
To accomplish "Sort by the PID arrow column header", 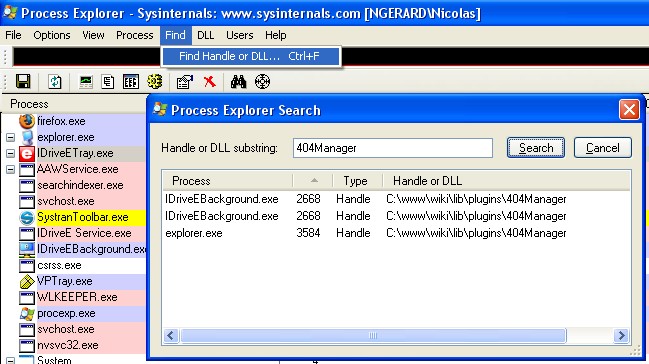I will coord(313,181).
